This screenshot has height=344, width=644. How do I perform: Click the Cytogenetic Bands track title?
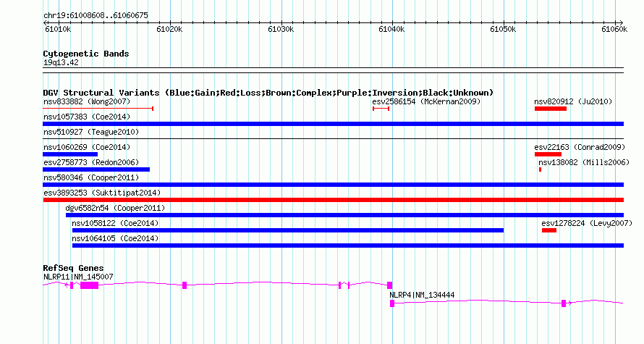click(x=86, y=54)
